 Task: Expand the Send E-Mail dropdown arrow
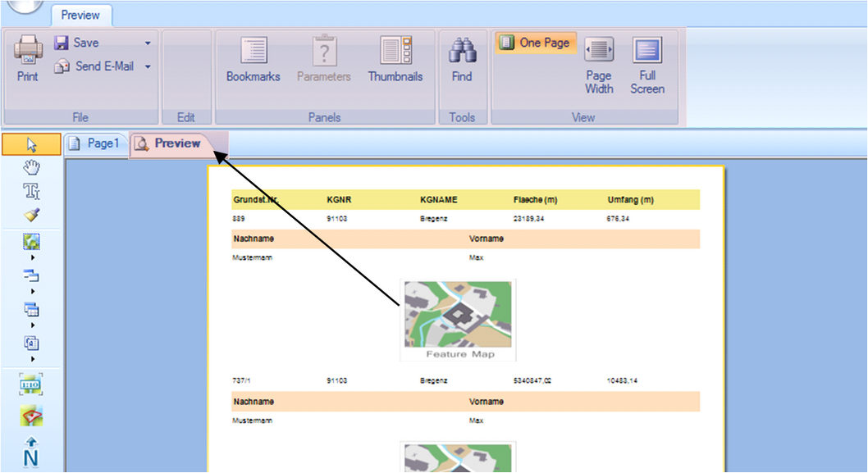click(x=148, y=67)
